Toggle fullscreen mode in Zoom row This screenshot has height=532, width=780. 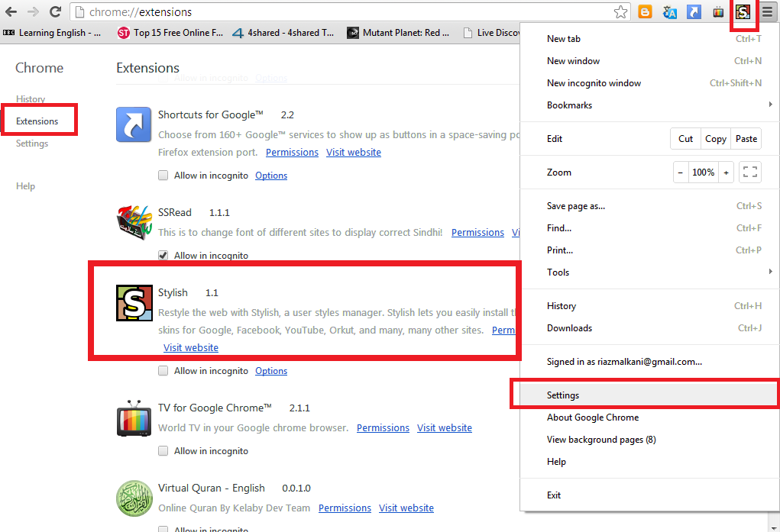(749, 172)
